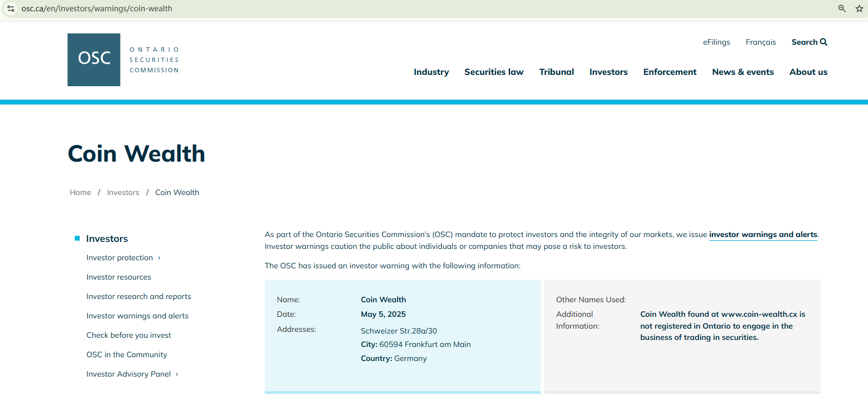Open OSC in the Community

click(127, 355)
